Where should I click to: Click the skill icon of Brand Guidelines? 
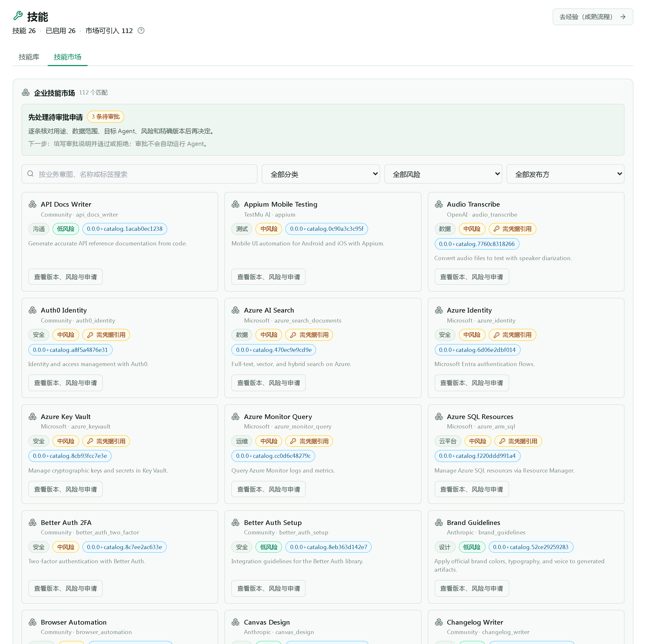click(439, 523)
